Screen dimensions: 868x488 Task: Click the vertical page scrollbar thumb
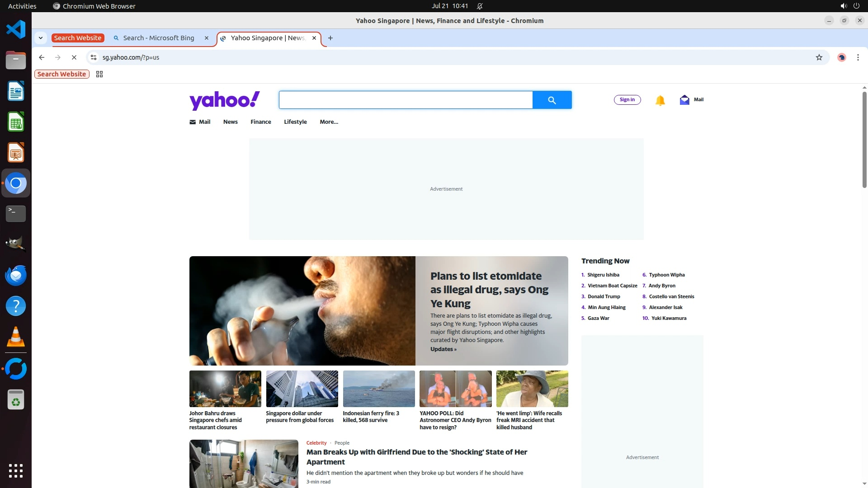[864, 140]
